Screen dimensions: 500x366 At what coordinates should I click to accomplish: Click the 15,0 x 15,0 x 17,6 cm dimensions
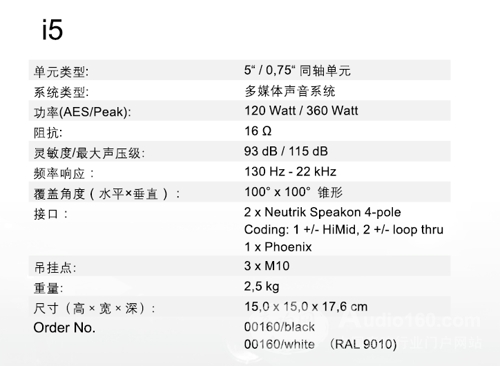(306, 307)
